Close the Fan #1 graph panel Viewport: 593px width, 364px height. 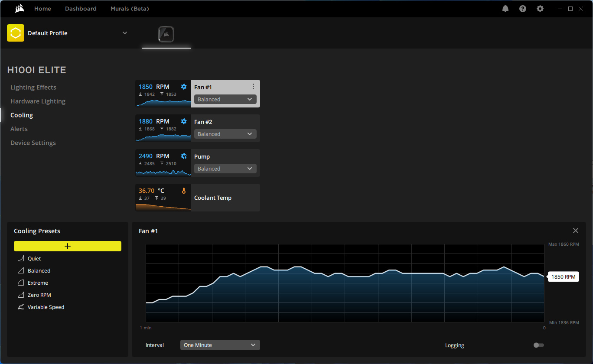[x=575, y=231]
